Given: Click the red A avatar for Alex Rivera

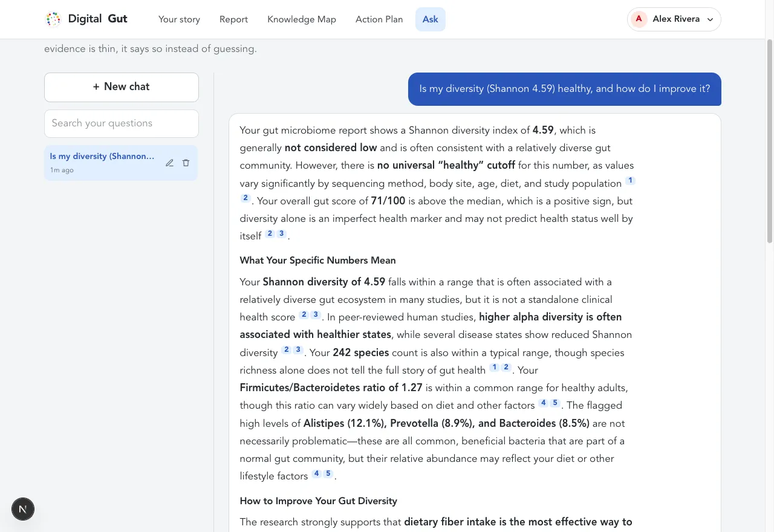Looking at the screenshot, I should 639,19.
